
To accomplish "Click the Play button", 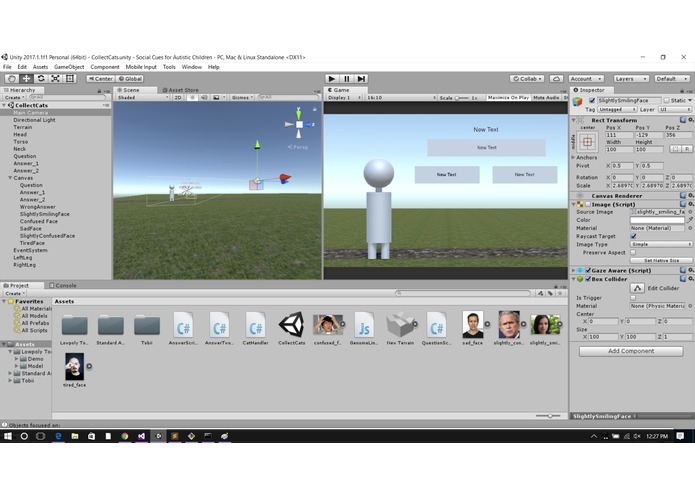I will (332, 78).
